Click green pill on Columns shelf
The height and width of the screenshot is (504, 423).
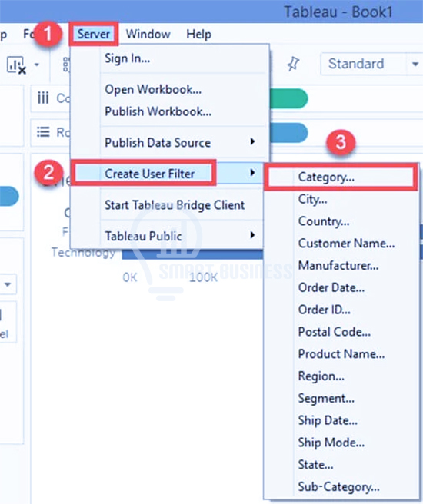click(288, 98)
